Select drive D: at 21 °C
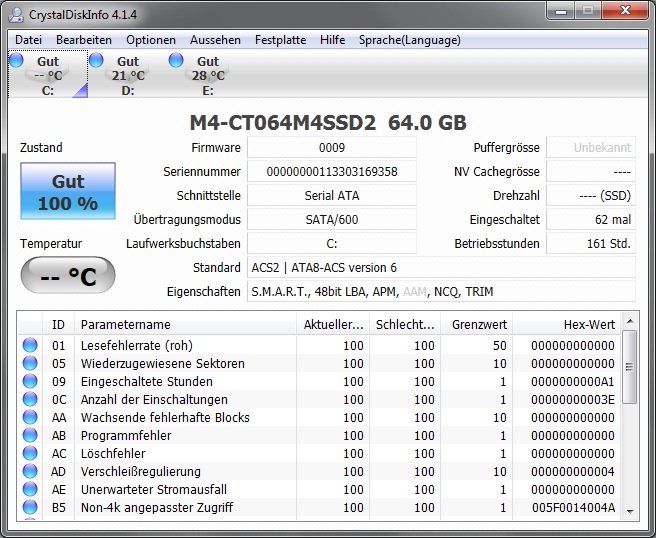 click(x=128, y=74)
